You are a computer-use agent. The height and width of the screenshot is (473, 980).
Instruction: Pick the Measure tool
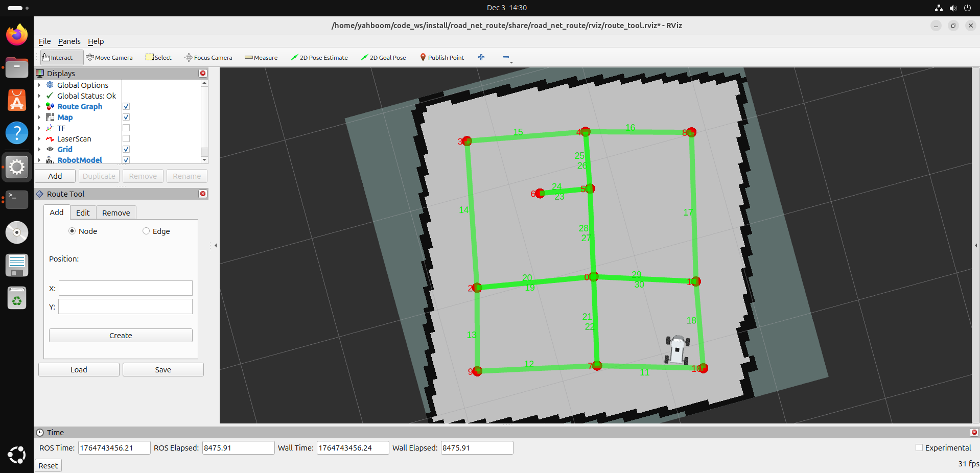[261, 58]
